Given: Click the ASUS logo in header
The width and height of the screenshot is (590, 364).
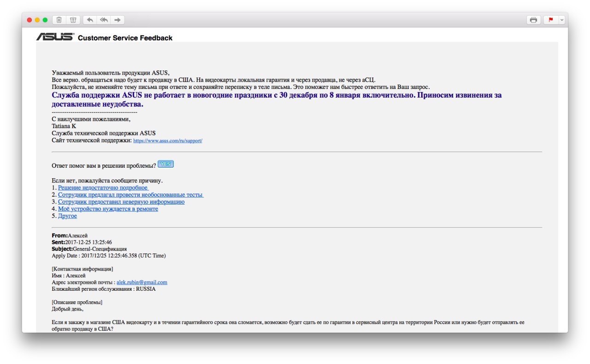Looking at the screenshot, I should tap(55, 37).
